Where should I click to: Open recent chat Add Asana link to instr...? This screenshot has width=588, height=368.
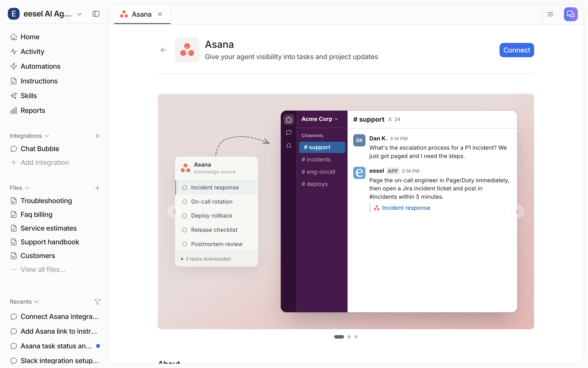[54, 331]
